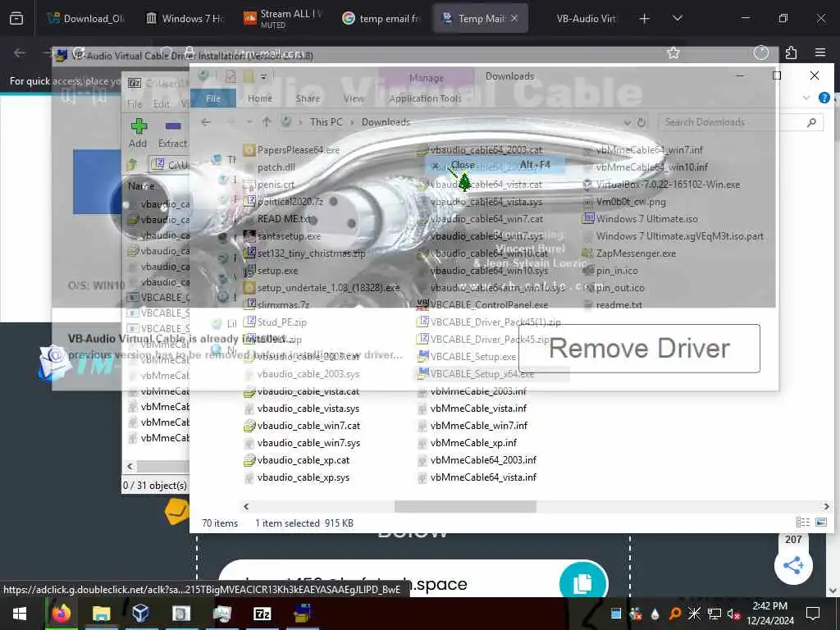
Task: Open the notification center icon
Action: tap(813, 614)
